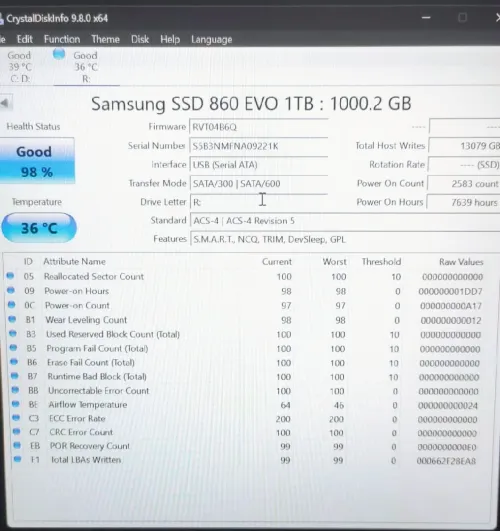Click raw value 000000001DD7

point(450,292)
